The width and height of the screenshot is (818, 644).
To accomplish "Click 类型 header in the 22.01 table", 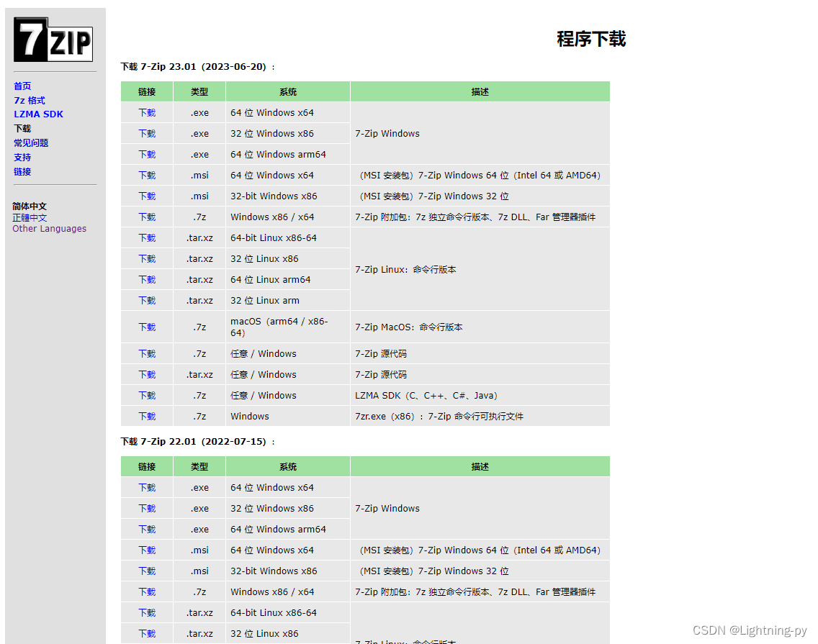I will [x=199, y=467].
